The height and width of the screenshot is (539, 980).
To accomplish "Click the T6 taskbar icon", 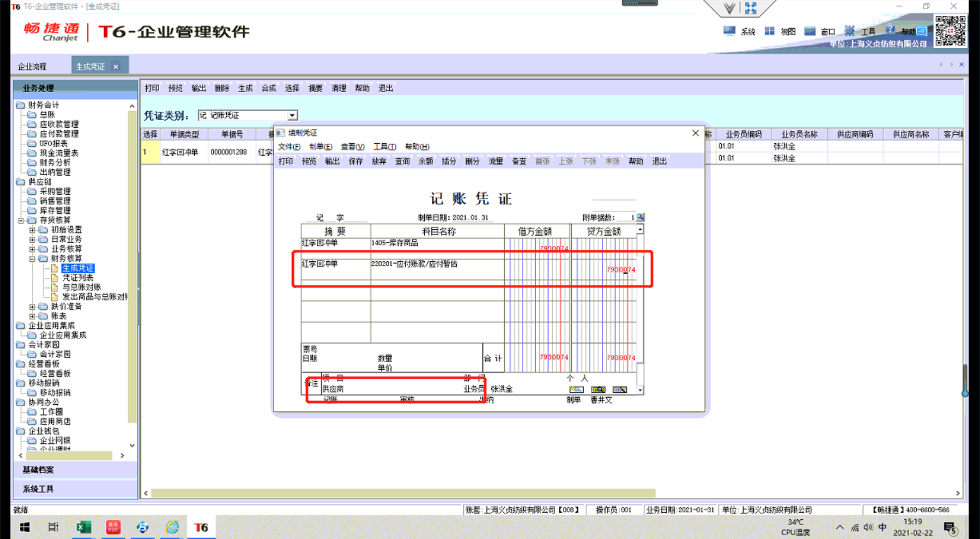I will [201, 528].
